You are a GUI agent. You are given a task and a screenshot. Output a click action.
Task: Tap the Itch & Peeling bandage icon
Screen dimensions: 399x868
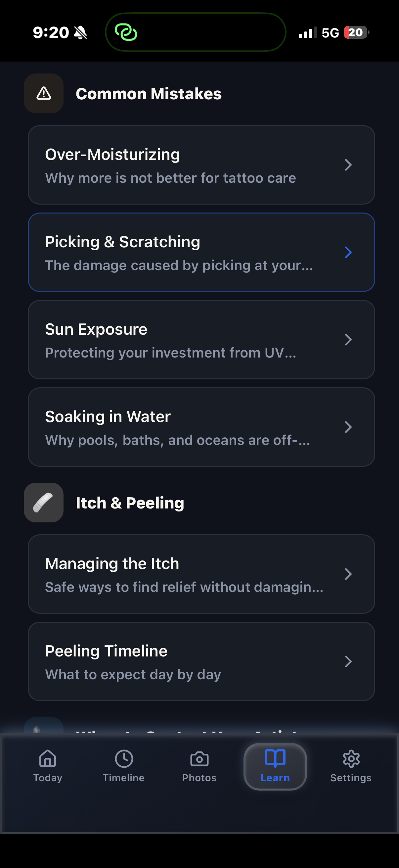pyautogui.click(x=44, y=503)
